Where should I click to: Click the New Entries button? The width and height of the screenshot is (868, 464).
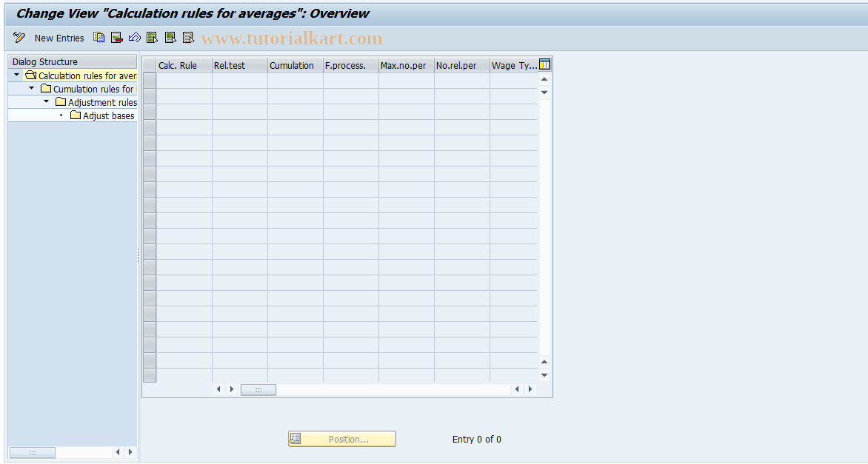[59, 38]
